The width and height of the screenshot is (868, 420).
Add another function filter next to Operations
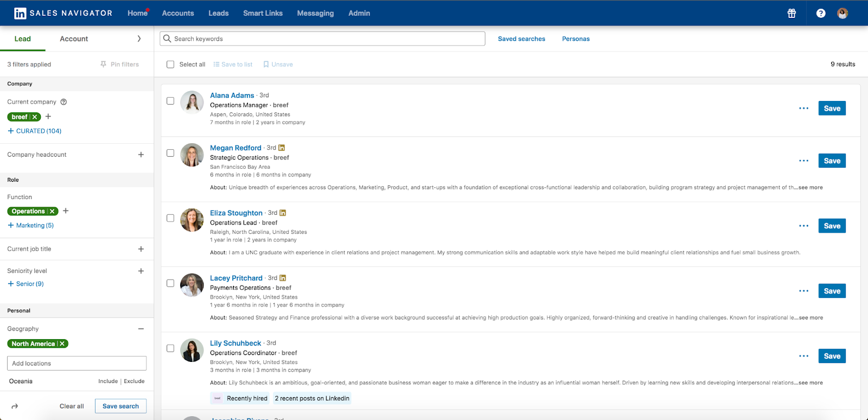click(66, 211)
